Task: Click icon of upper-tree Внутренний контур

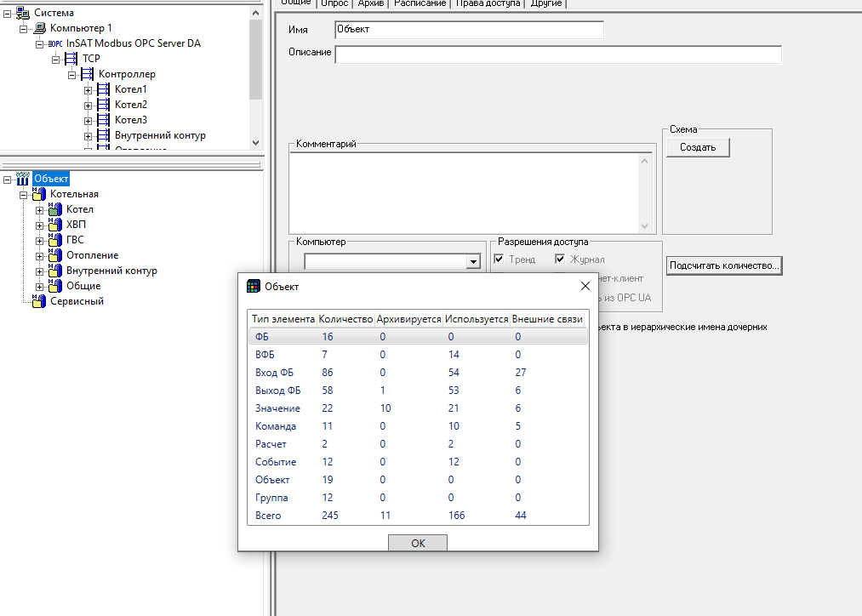Action: click(103, 135)
